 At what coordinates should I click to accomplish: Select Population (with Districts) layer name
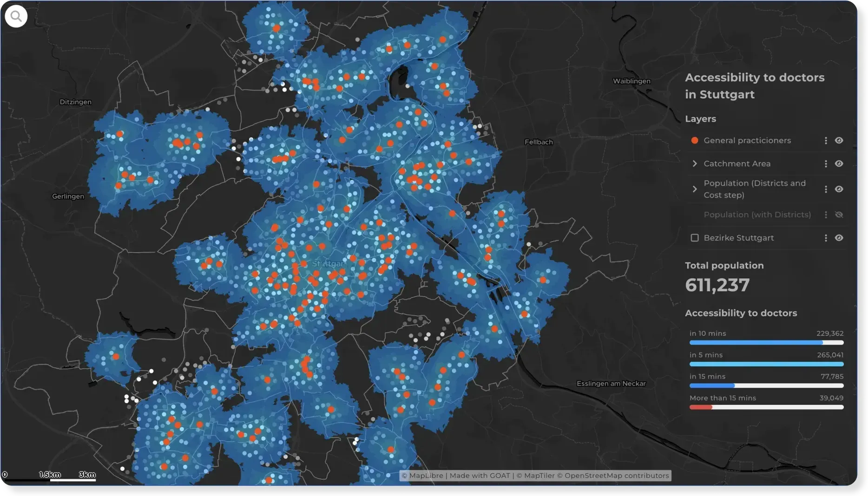(757, 215)
